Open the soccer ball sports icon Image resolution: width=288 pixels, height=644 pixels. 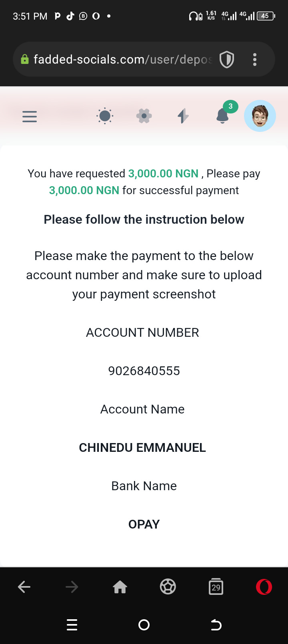click(x=168, y=587)
